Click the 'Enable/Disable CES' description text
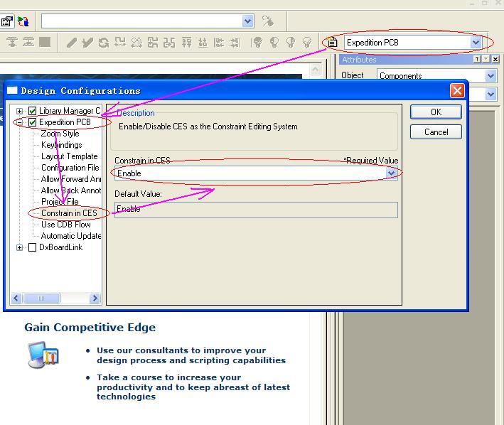 coord(208,127)
